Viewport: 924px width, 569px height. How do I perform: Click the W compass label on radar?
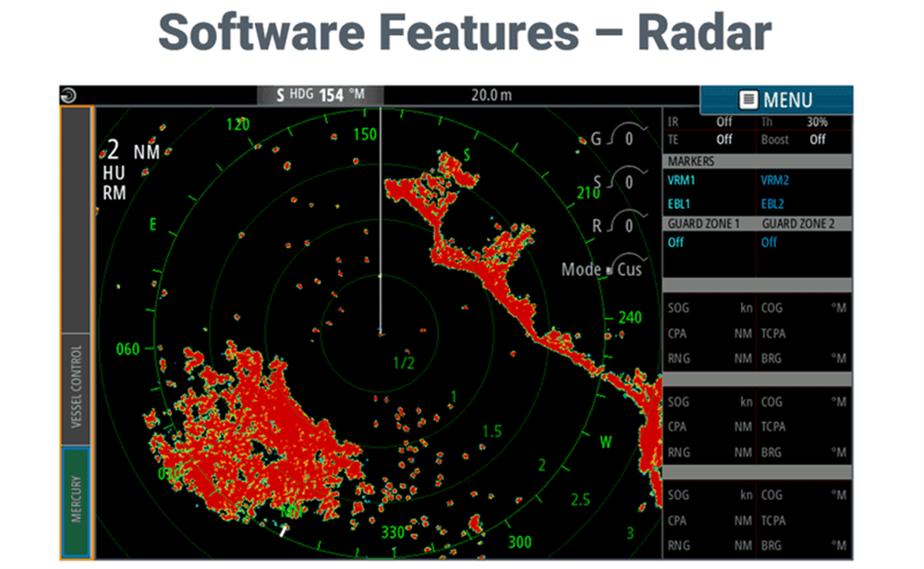click(x=606, y=442)
